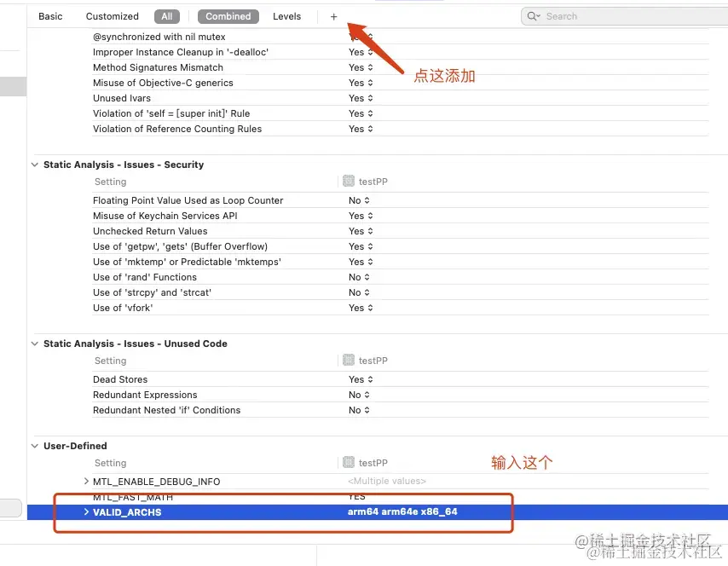This screenshot has height=566, width=728.
Task: Change Redundant Expressions setting value
Action: click(359, 394)
